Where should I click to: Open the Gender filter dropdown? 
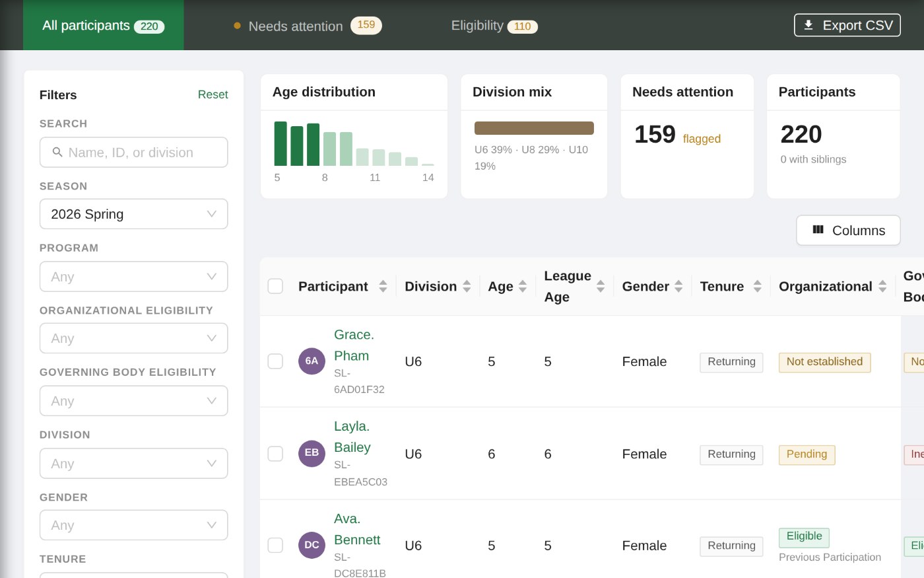click(134, 525)
